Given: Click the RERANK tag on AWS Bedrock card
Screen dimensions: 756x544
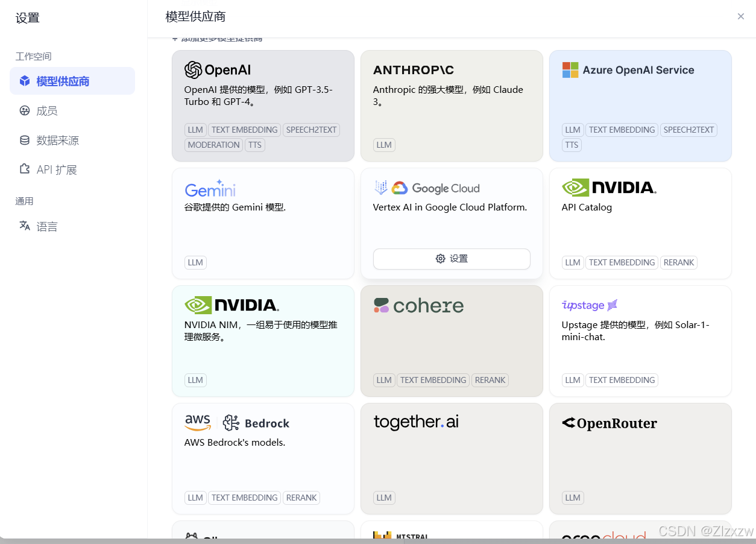Looking at the screenshot, I should [301, 498].
